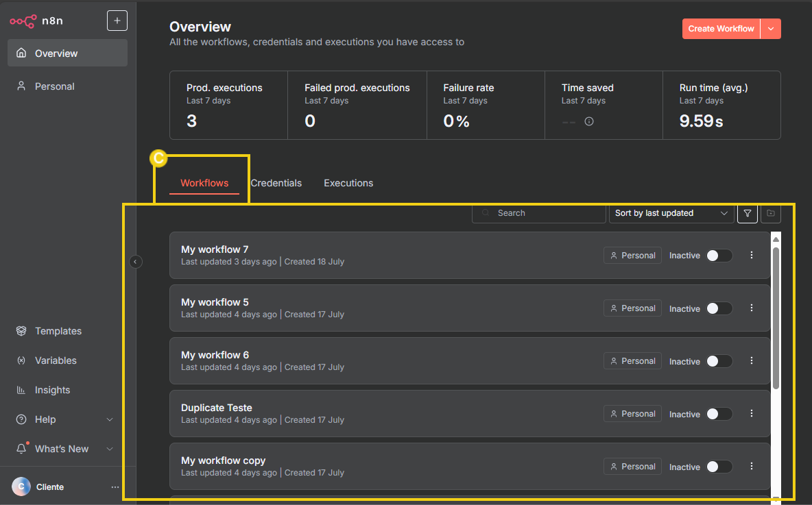
Task: Open actions menu for My workflow 7
Action: point(752,255)
